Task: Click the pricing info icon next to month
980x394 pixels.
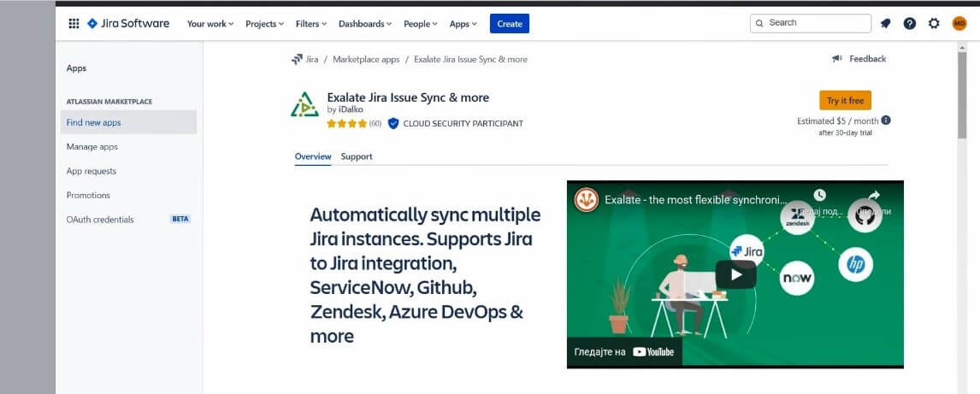Action: (x=886, y=121)
